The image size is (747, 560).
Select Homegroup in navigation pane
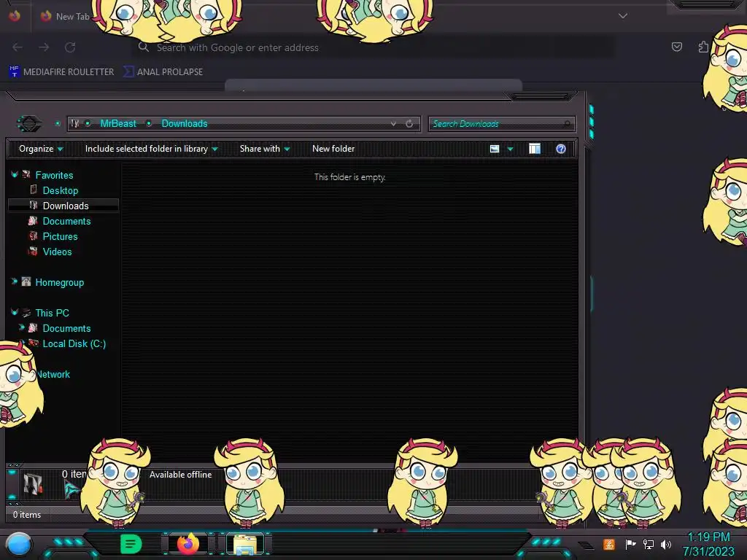(x=60, y=282)
